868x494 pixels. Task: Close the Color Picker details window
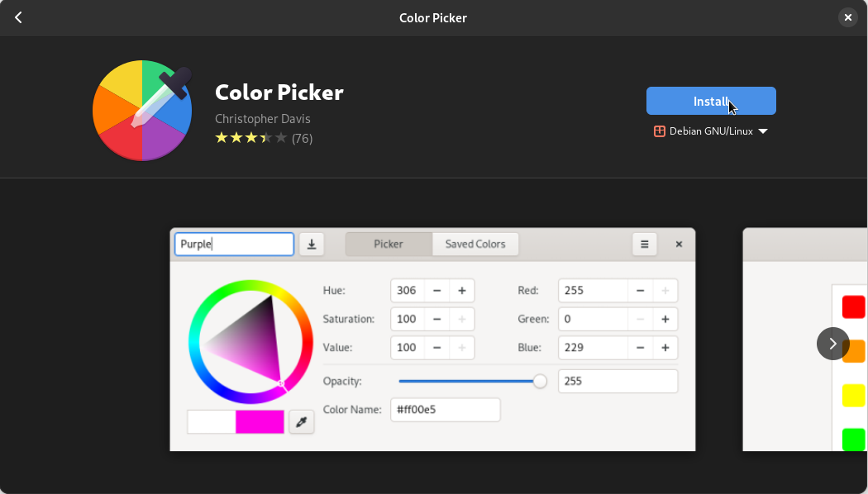[847, 17]
